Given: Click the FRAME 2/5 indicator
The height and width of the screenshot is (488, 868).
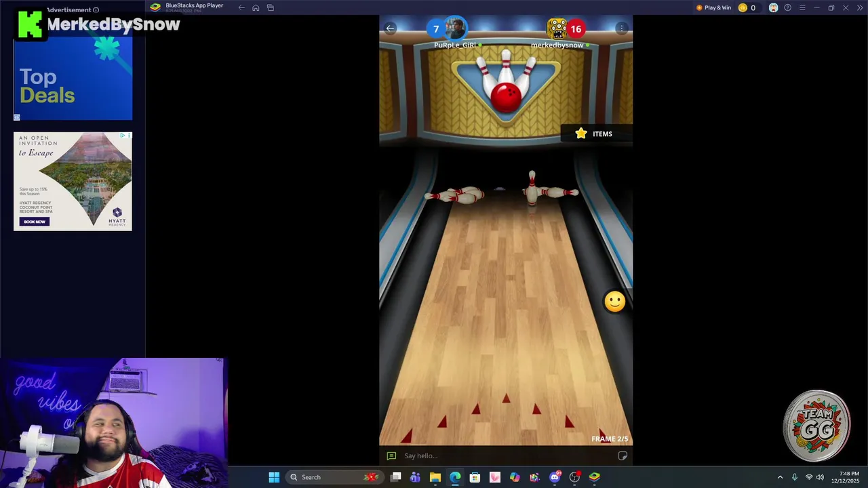Looking at the screenshot, I should tap(610, 439).
